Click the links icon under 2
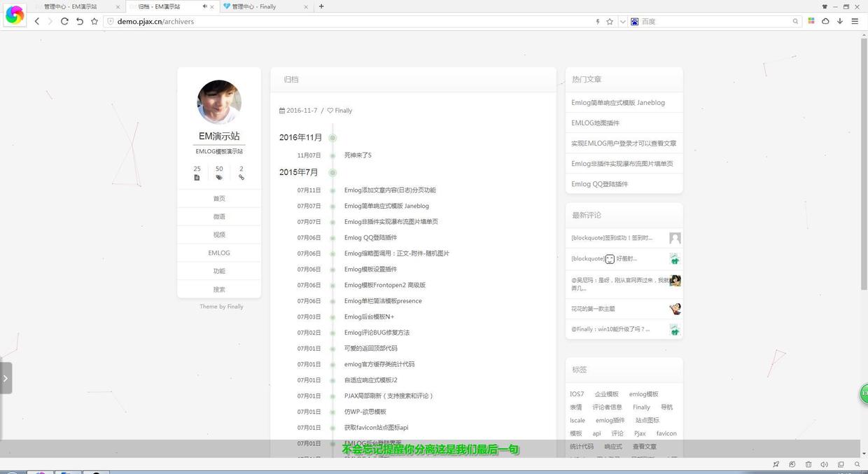This screenshot has height=474, width=868. point(241,178)
